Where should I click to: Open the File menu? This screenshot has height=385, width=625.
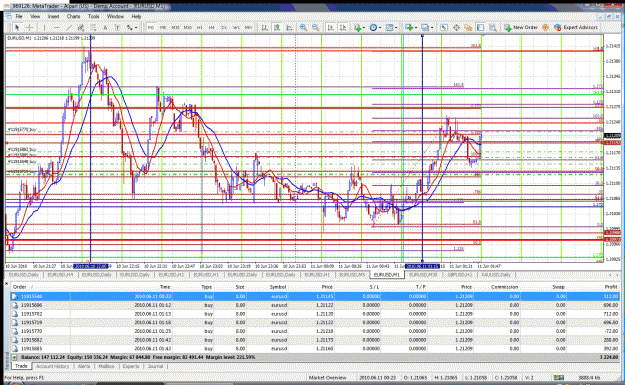coord(19,16)
